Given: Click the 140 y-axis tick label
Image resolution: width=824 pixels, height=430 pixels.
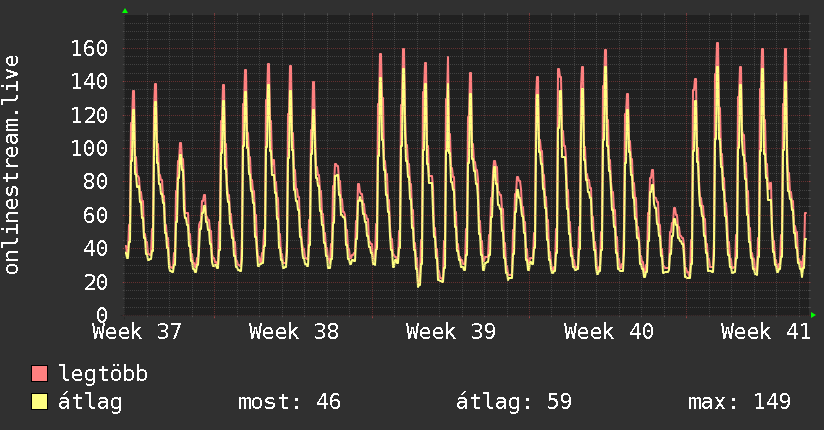Looking at the screenshot, I should click(x=89, y=81).
